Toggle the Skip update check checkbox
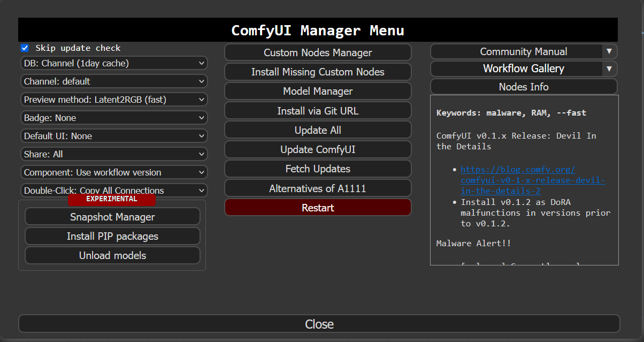 [25, 48]
